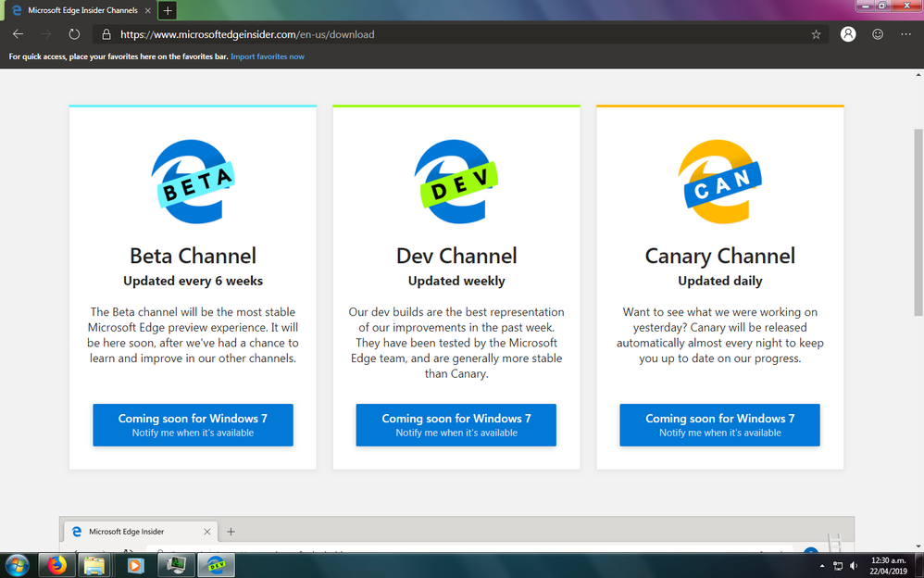The image size is (924, 578).
Task: Click the Beta Channel heading
Action: click(193, 256)
